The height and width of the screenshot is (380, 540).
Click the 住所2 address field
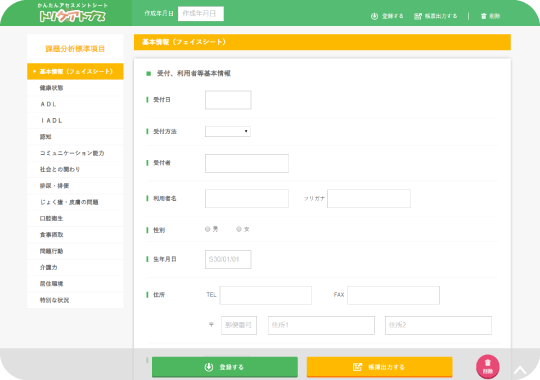(438, 325)
